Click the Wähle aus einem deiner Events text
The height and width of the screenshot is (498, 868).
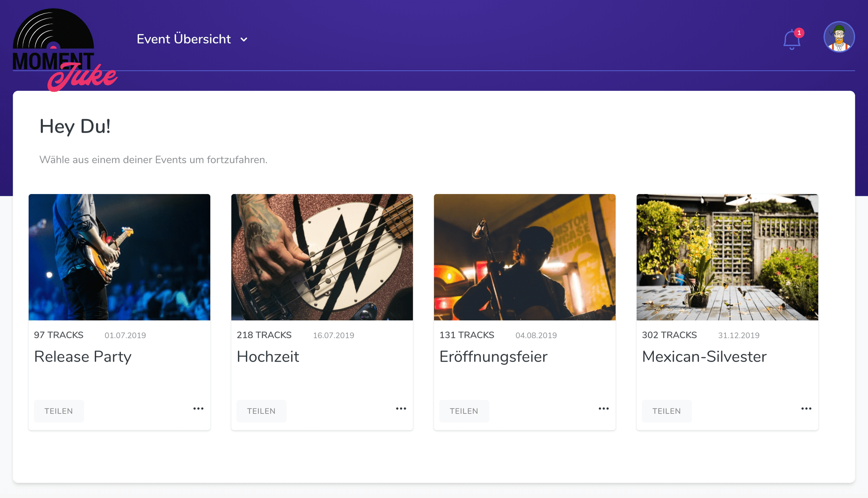pos(153,160)
